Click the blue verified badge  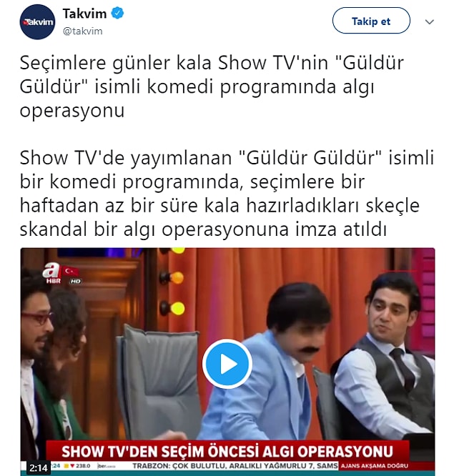[117, 14]
